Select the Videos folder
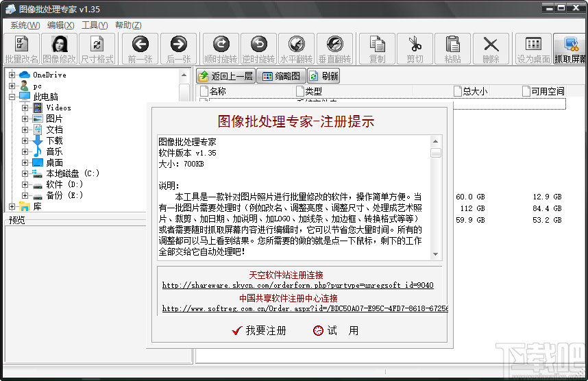This screenshot has height=381, width=588. pyautogui.click(x=58, y=108)
